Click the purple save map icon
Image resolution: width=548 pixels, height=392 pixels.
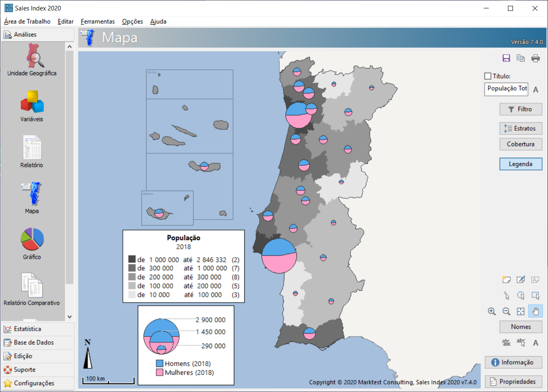click(x=506, y=58)
